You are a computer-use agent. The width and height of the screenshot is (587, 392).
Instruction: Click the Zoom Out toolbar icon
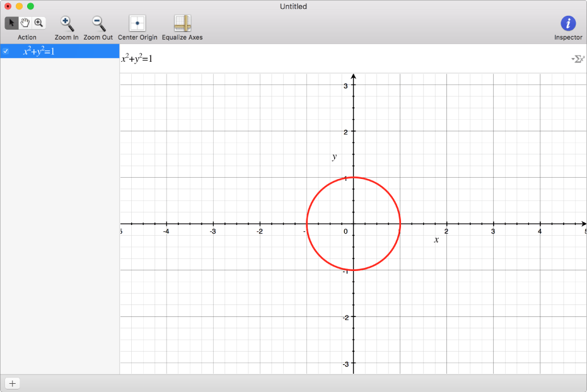pos(98,24)
